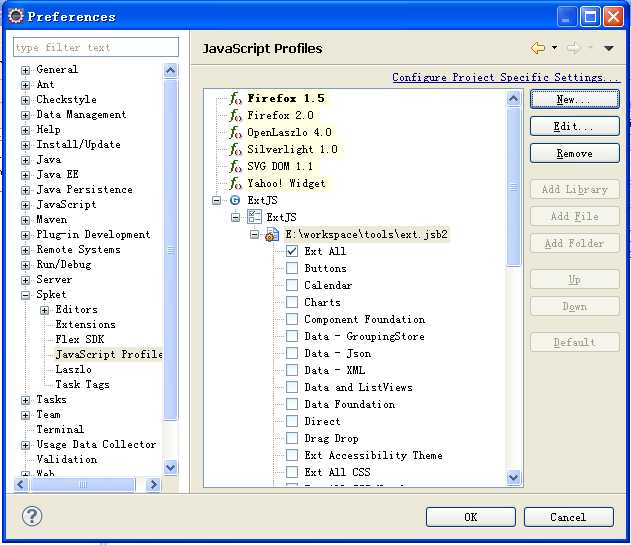Collapse the Spket tree node
This screenshot has height=545, width=631.
(25, 295)
